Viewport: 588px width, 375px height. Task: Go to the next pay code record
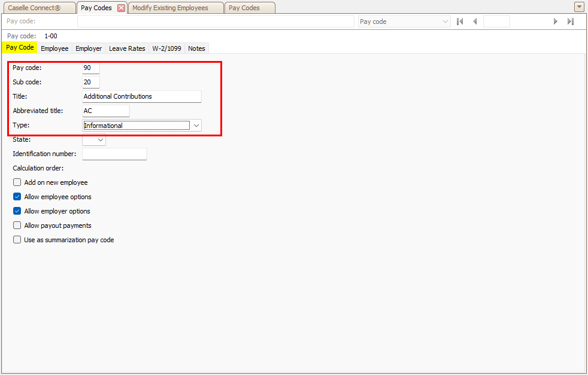point(556,22)
